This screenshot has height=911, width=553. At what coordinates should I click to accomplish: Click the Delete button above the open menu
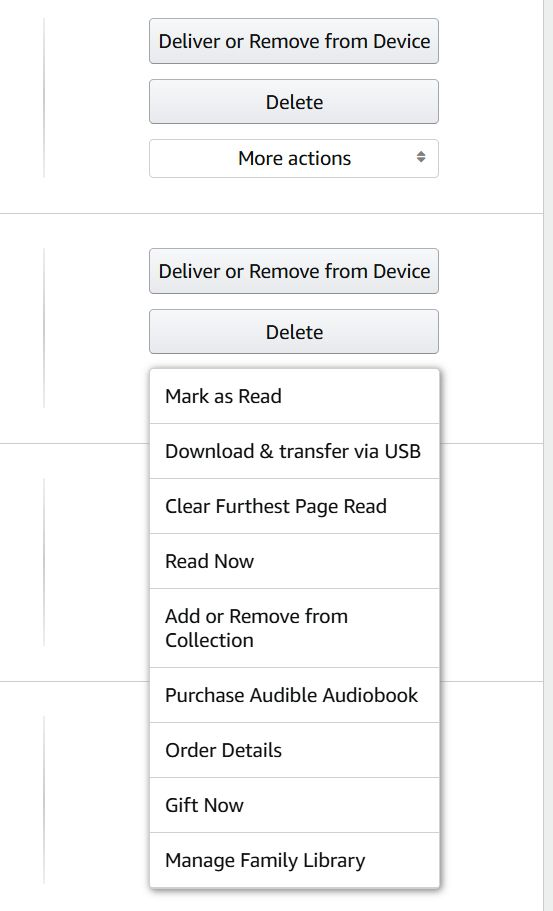294,332
